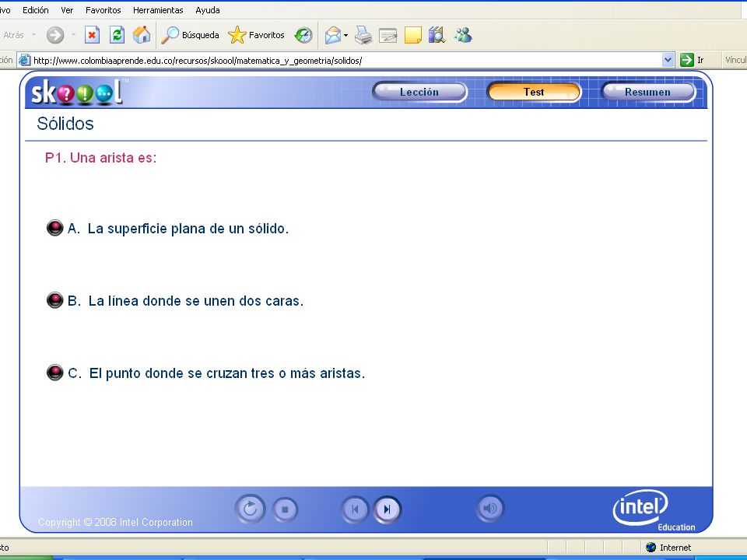
Task: Stop playback with the square stop button
Action: [285, 509]
